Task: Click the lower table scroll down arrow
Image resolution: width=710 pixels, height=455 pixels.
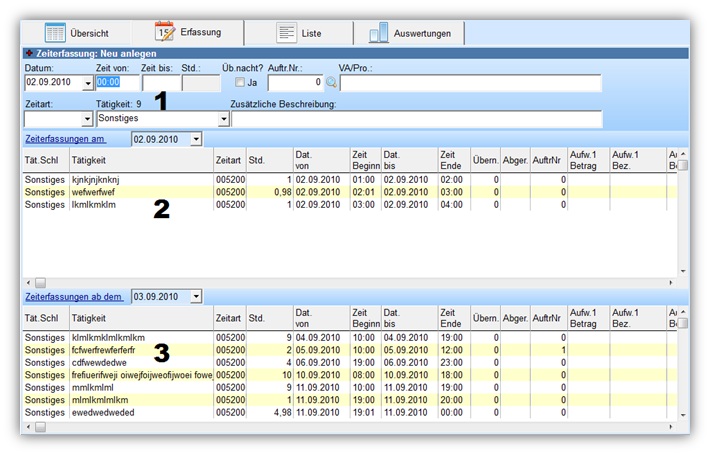Action: tap(683, 415)
